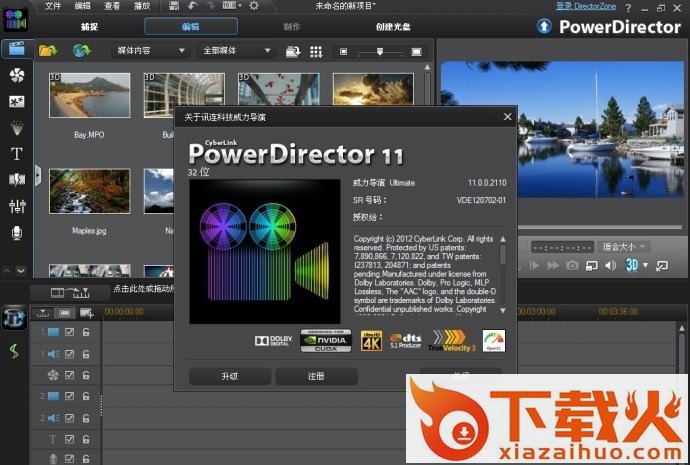The height and width of the screenshot is (465, 690).
Task: Click the smaller thumbnails icon left of slider
Action: tap(344, 52)
